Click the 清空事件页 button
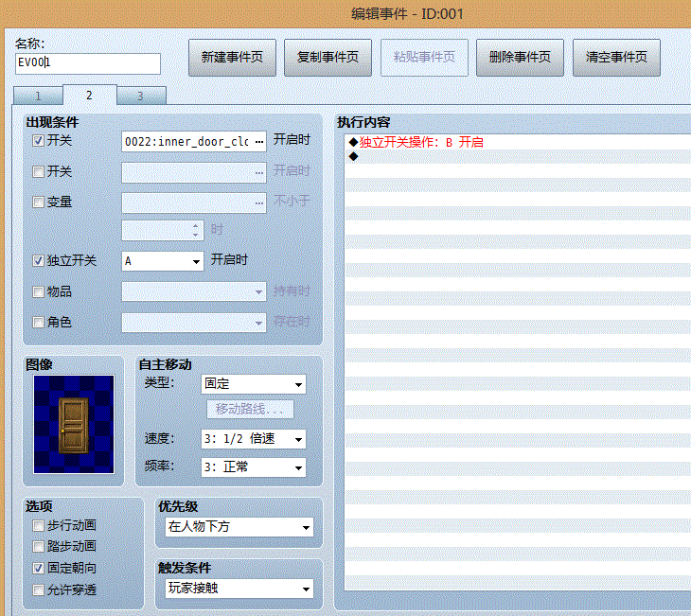The image size is (691, 616). [x=616, y=58]
